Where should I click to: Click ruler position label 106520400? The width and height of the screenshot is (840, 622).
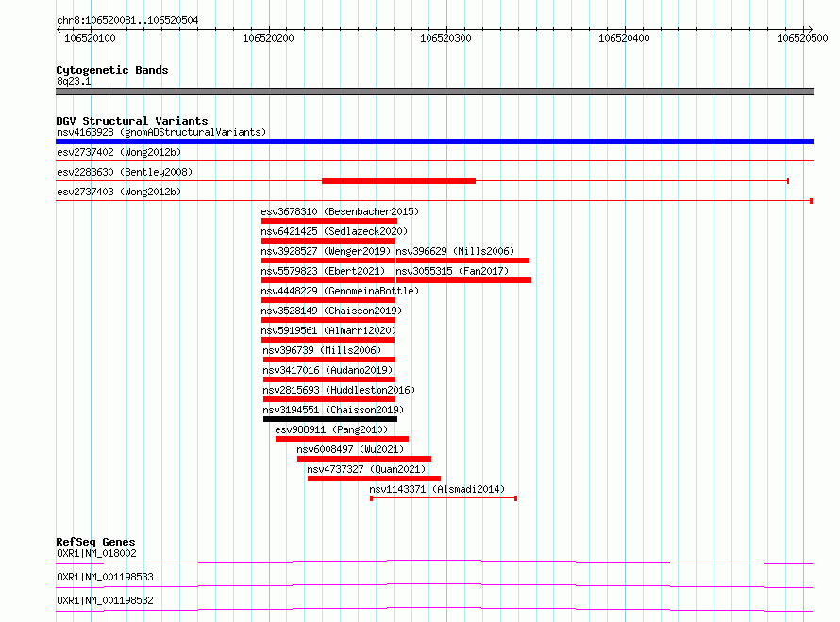click(624, 38)
